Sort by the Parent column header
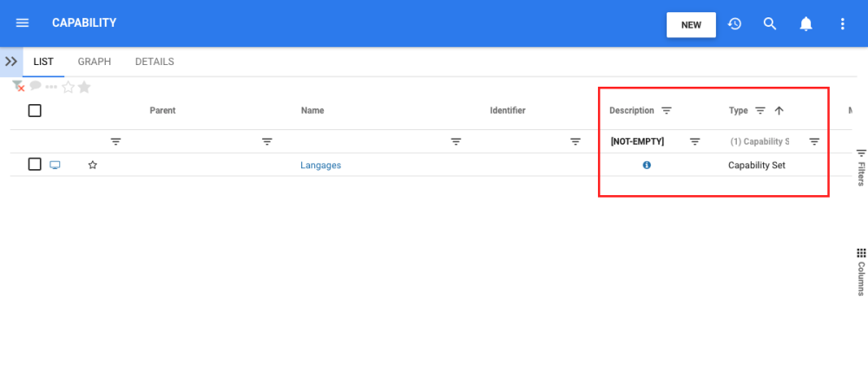Image resolution: width=868 pixels, height=391 pixels. [x=163, y=111]
